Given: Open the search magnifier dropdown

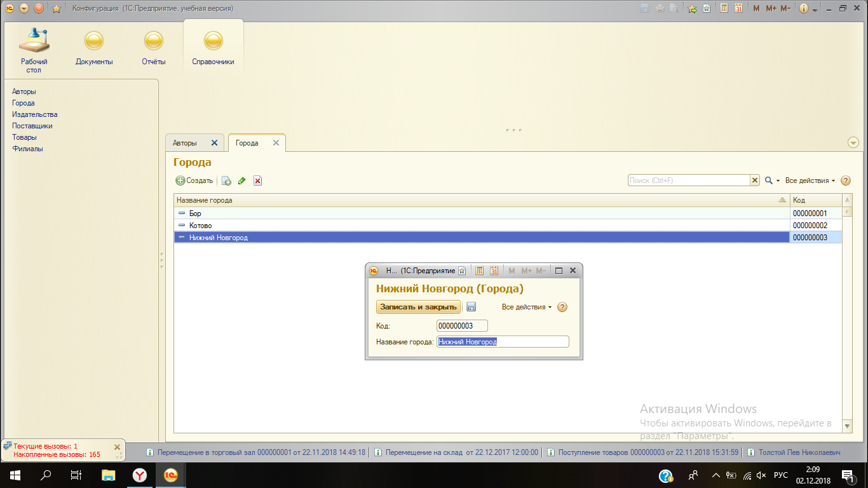Looking at the screenshot, I should coord(772,181).
